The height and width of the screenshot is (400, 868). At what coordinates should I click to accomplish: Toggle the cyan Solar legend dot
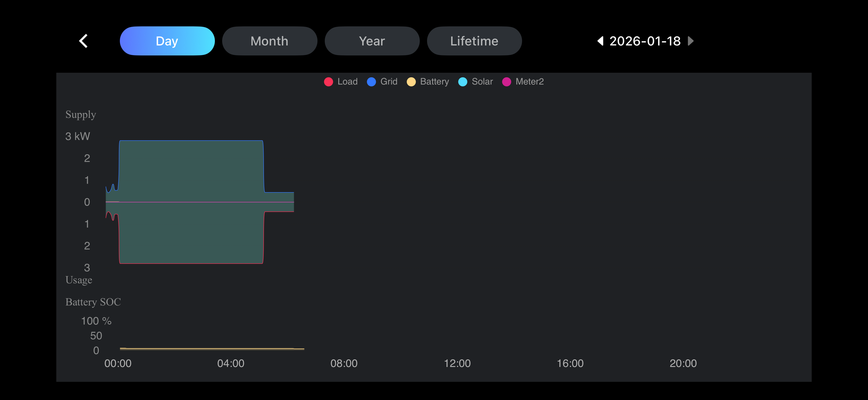463,82
